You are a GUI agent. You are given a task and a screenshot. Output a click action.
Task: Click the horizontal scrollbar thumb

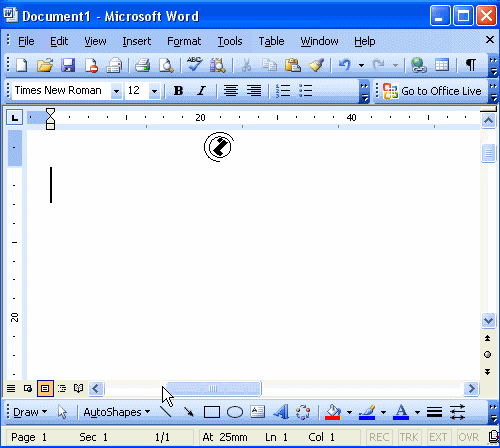[213, 389]
